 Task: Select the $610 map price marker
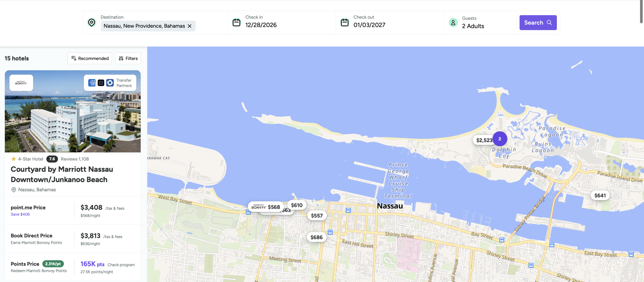(x=297, y=205)
